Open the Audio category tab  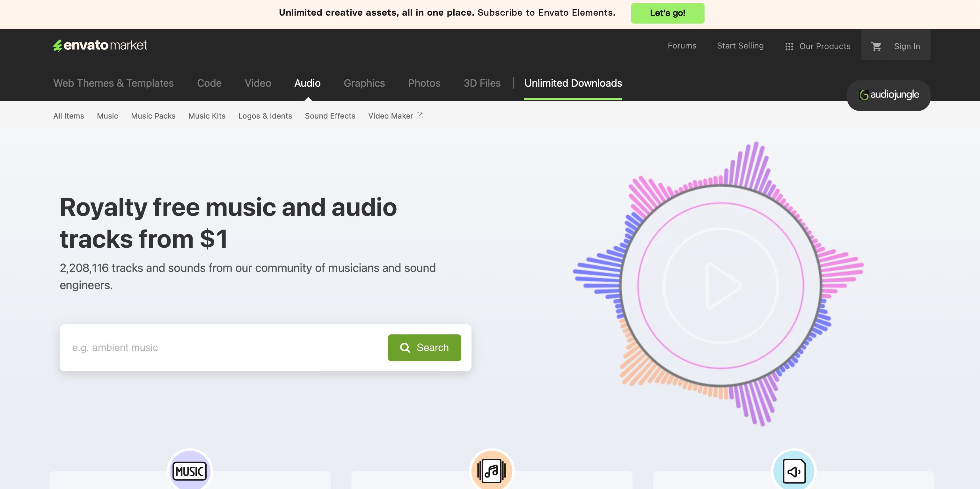coord(307,83)
